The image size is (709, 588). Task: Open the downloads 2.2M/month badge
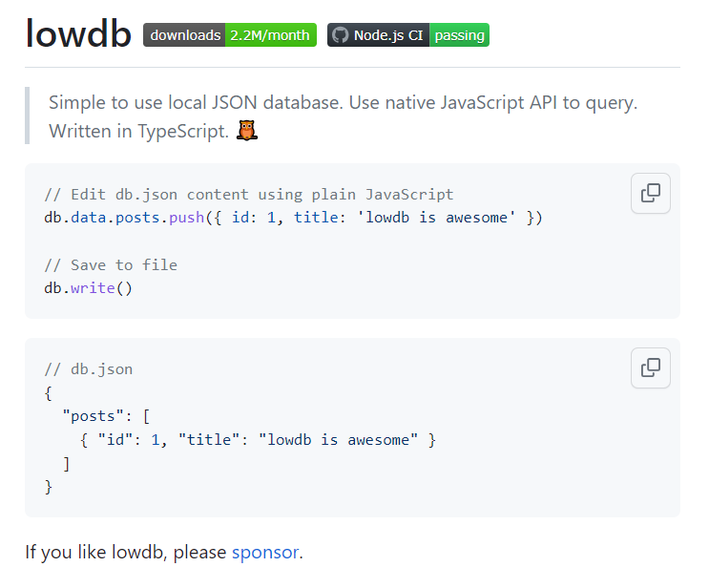click(230, 34)
